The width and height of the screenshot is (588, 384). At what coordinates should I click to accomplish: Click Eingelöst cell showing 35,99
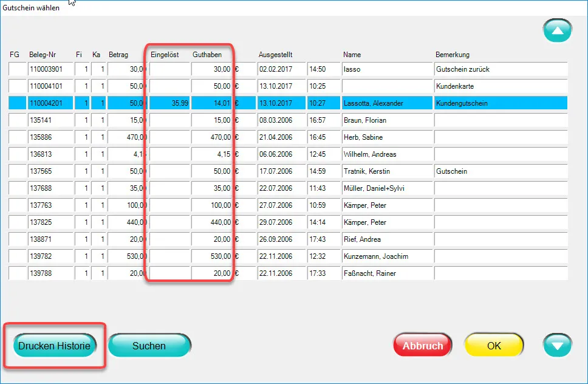point(170,103)
